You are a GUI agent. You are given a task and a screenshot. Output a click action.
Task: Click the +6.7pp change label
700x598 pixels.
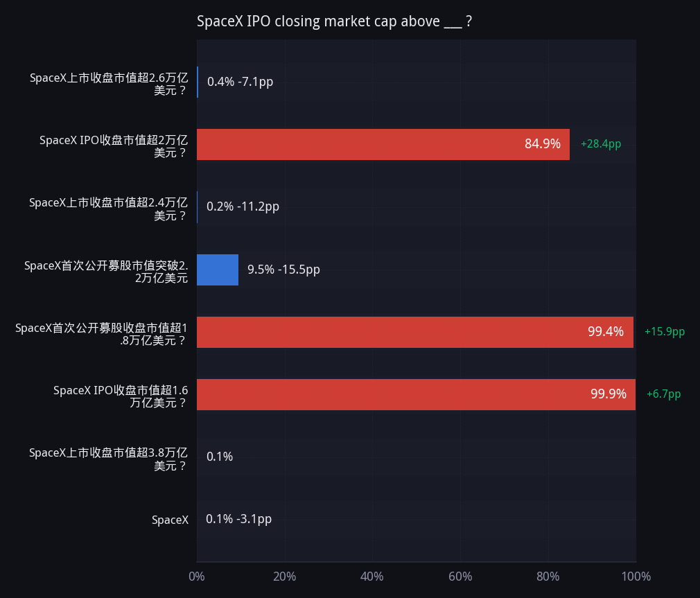coord(663,394)
